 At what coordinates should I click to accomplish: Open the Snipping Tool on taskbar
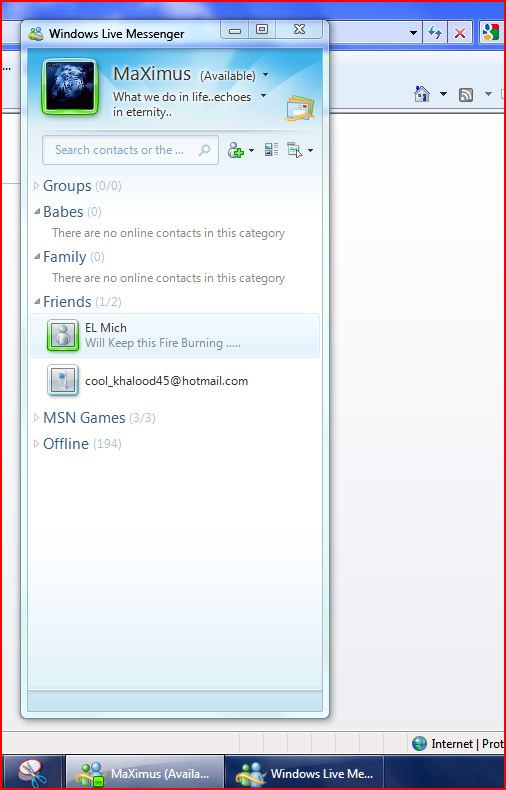(32, 772)
